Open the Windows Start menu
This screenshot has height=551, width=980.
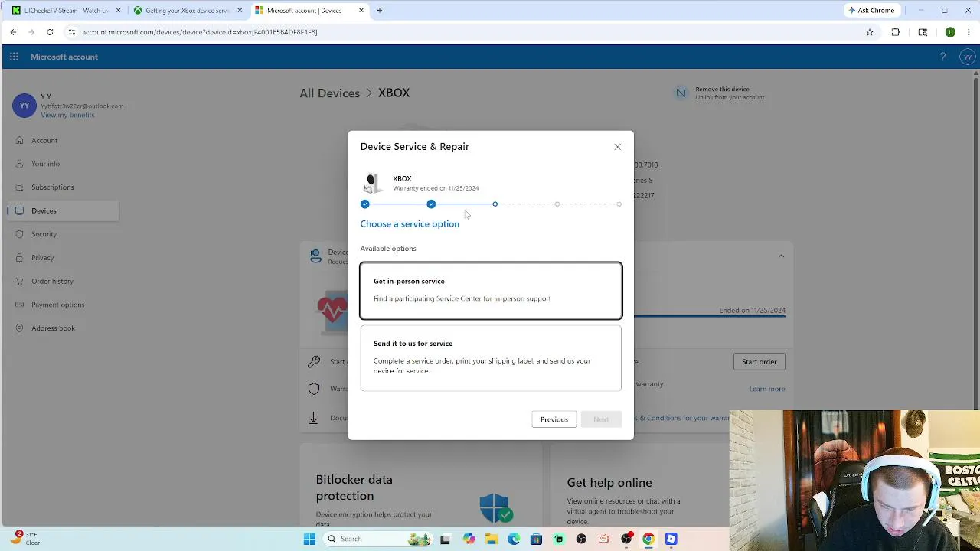[x=309, y=539]
